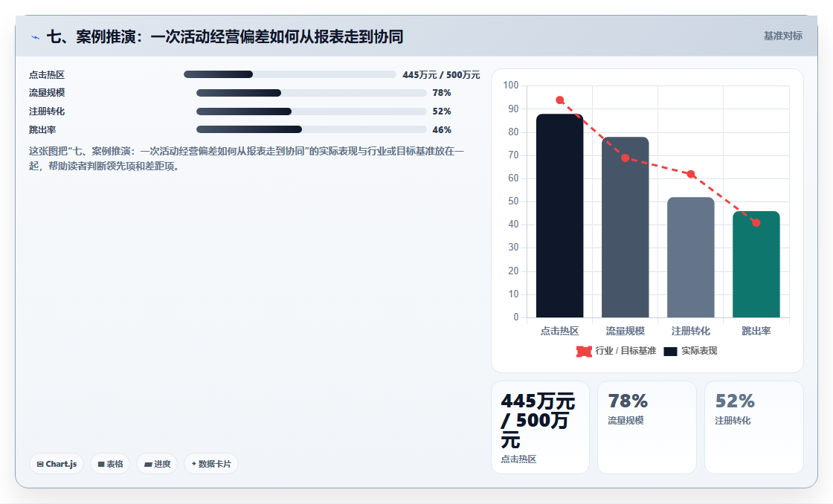Click the 基准对标 label in header
Screen dimensions: 833x504
click(783, 36)
